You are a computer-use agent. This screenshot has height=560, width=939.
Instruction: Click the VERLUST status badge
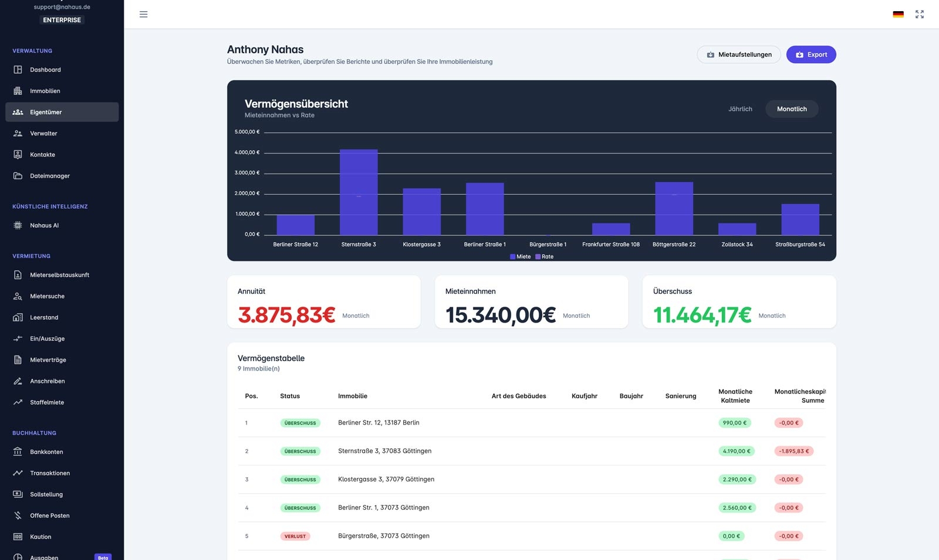[x=295, y=536]
